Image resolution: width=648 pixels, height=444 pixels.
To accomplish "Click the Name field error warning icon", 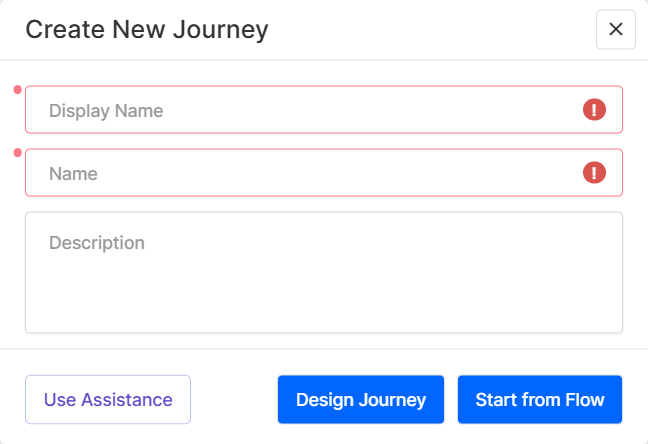I will (594, 173).
